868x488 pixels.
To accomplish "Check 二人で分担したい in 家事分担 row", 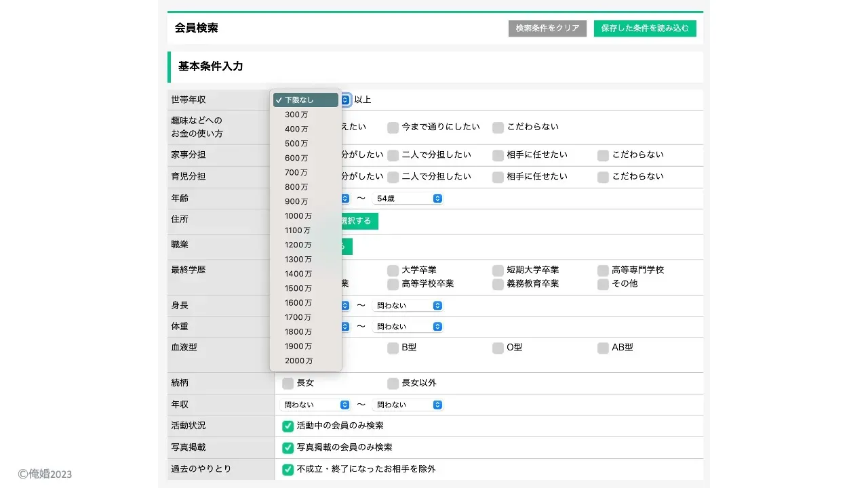I will 393,155.
